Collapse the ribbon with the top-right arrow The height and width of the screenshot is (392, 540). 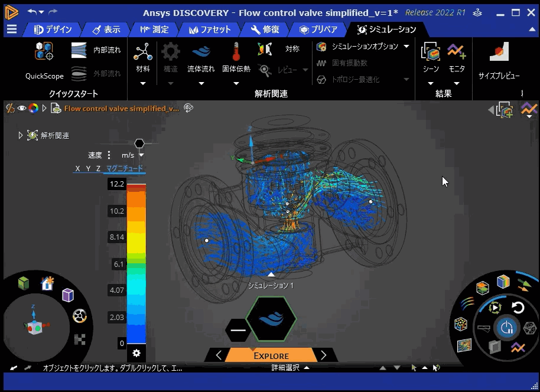pyautogui.click(x=532, y=30)
